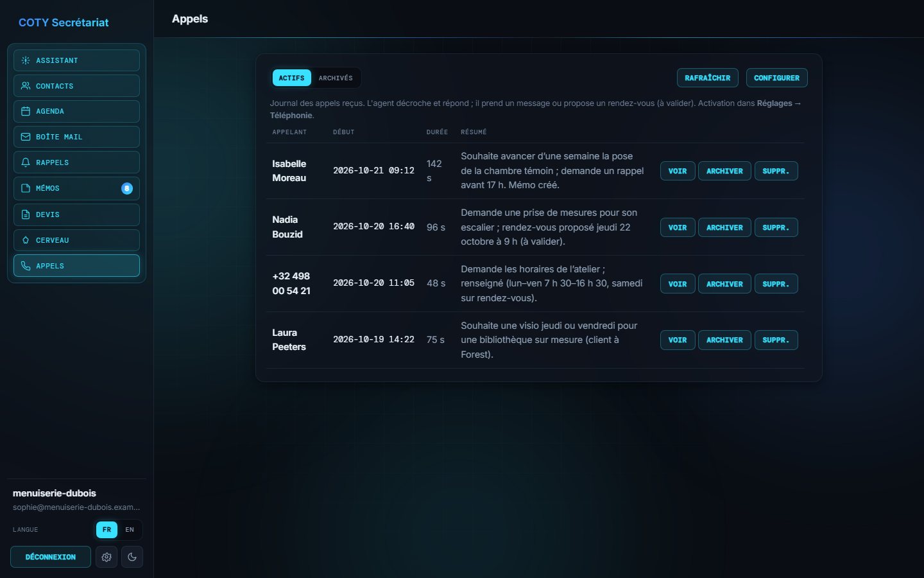The width and height of the screenshot is (924, 578).
Task: Click the Début column header
Action: (x=344, y=132)
